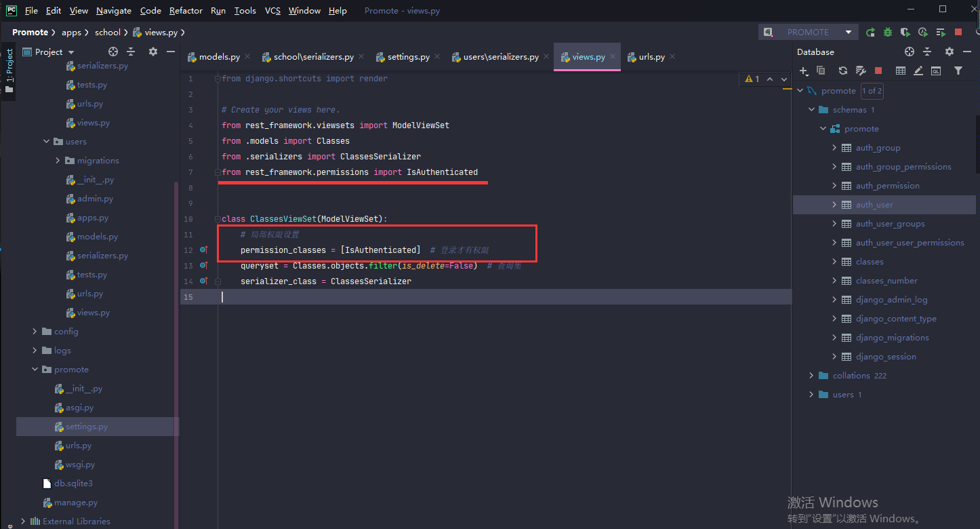The width and height of the screenshot is (980, 529).
Task: Switch to the users\serializers.py tab
Action: click(501, 57)
